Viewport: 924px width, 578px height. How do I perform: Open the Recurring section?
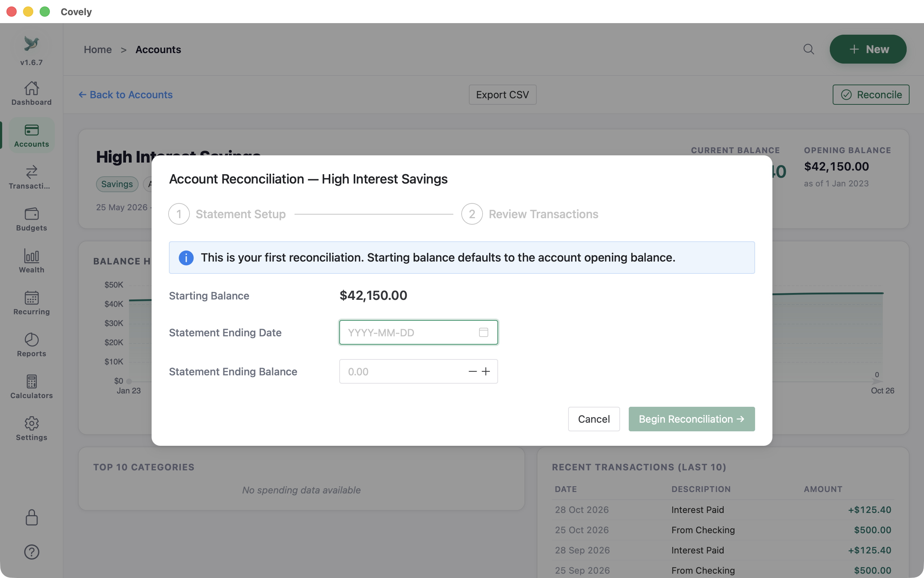[x=31, y=303]
